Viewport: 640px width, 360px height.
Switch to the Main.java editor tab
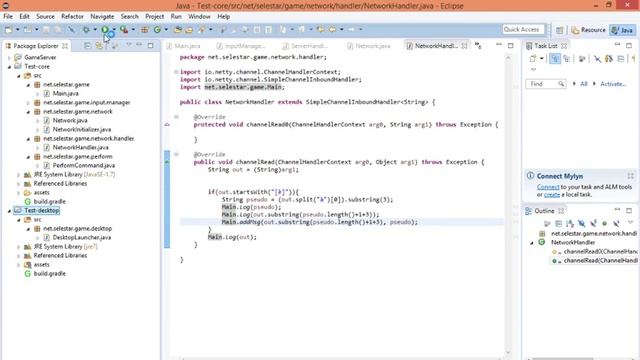(183, 46)
